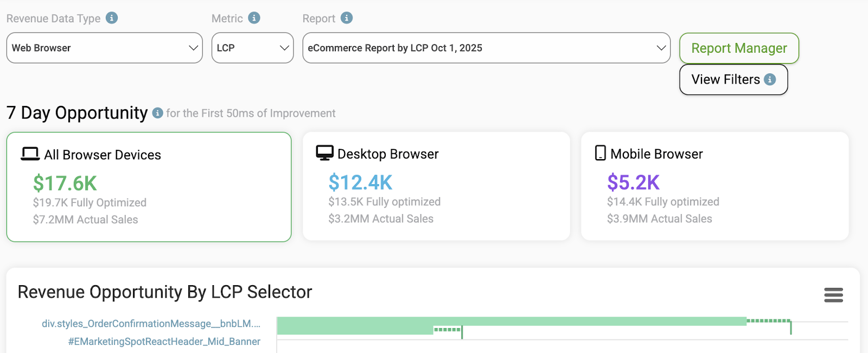
Task: Open the eCommerce Report by LCP dropdown
Action: (486, 48)
